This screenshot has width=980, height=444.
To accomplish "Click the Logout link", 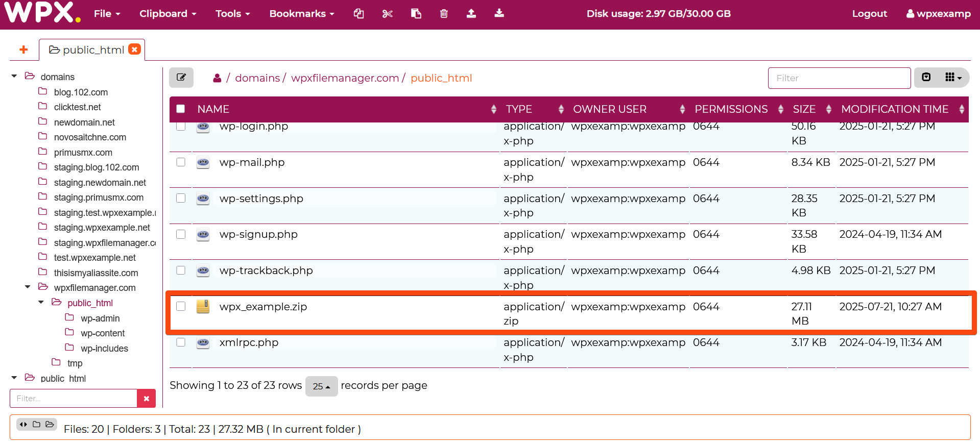I will pyautogui.click(x=870, y=14).
